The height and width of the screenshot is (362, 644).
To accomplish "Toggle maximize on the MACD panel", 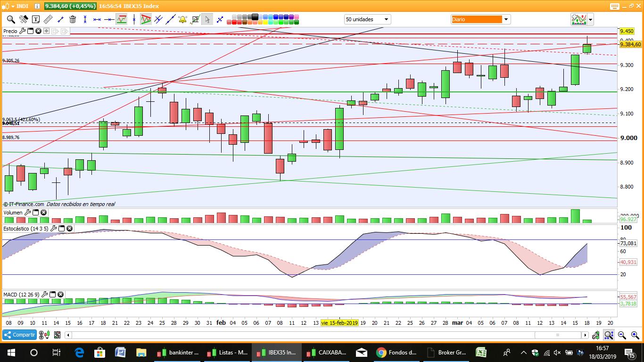I will tap(53, 295).
